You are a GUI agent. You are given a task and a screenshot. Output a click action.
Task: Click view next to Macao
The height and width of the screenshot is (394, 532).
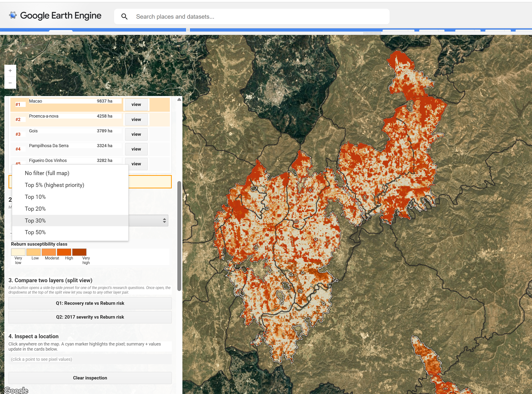coord(136,104)
